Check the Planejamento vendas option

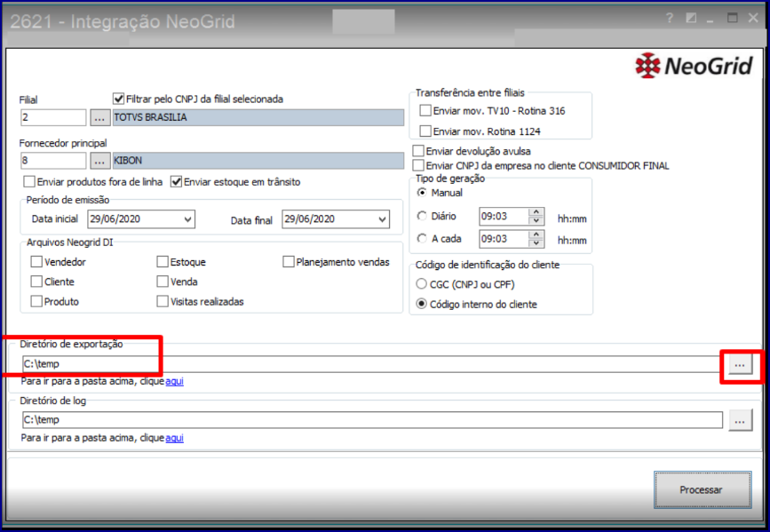click(289, 262)
